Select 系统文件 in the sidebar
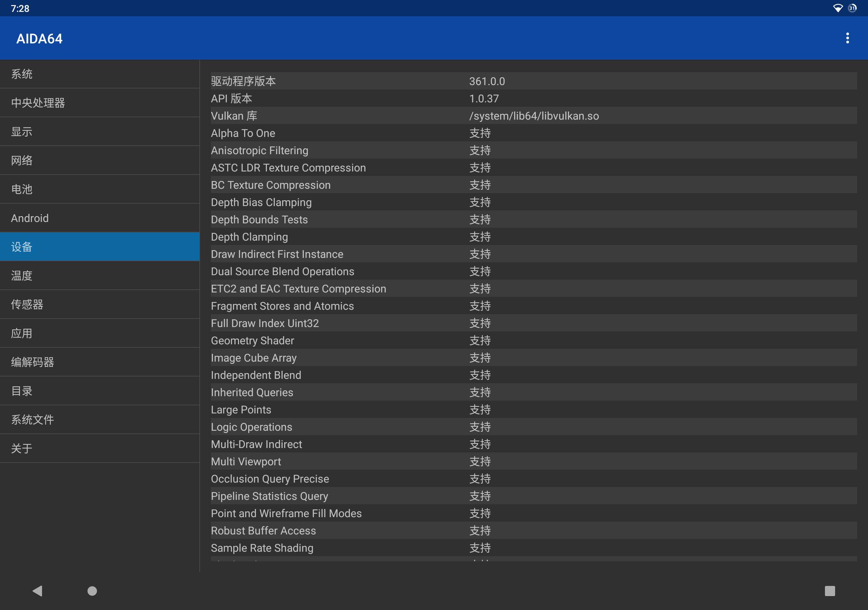 pyautogui.click(x=99, y=420)
